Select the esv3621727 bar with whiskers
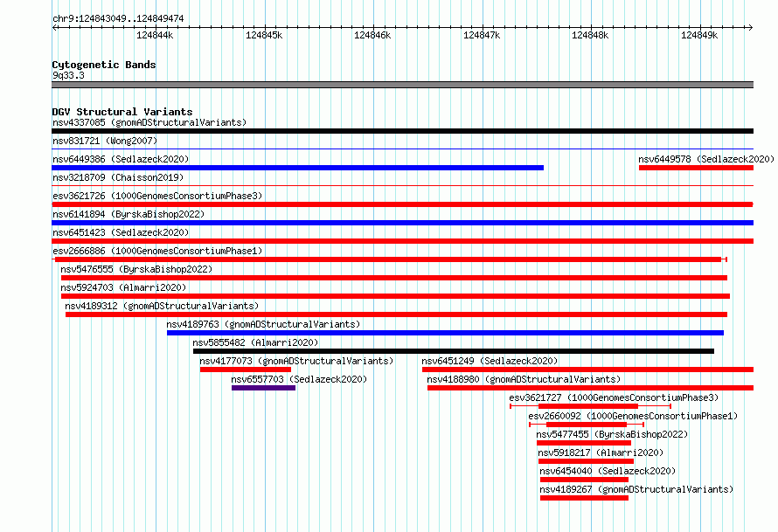This screenshot has width=778, height=532. click(590, 406)
